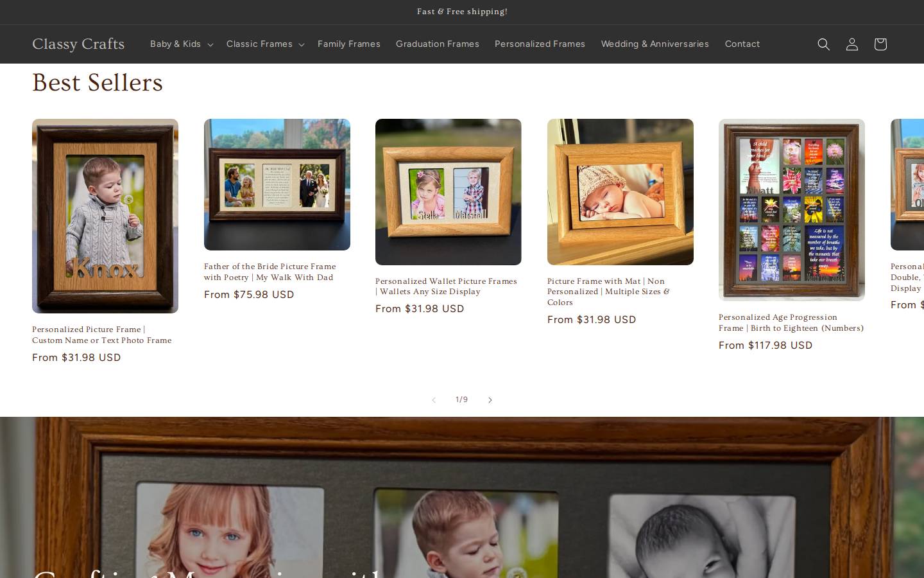924x578 pixels.
Task: Click the Stella and Marshall wallet frame image
Action: pos(449,192)
